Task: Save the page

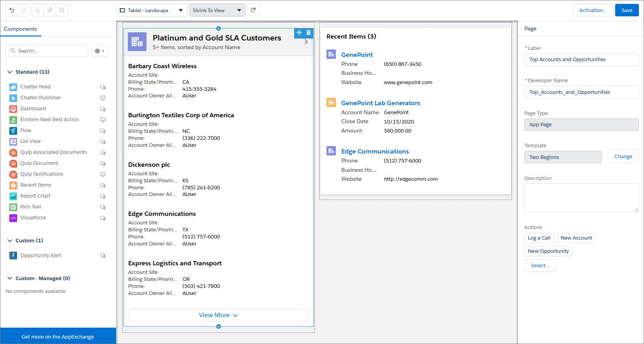Action: point(627,10)
